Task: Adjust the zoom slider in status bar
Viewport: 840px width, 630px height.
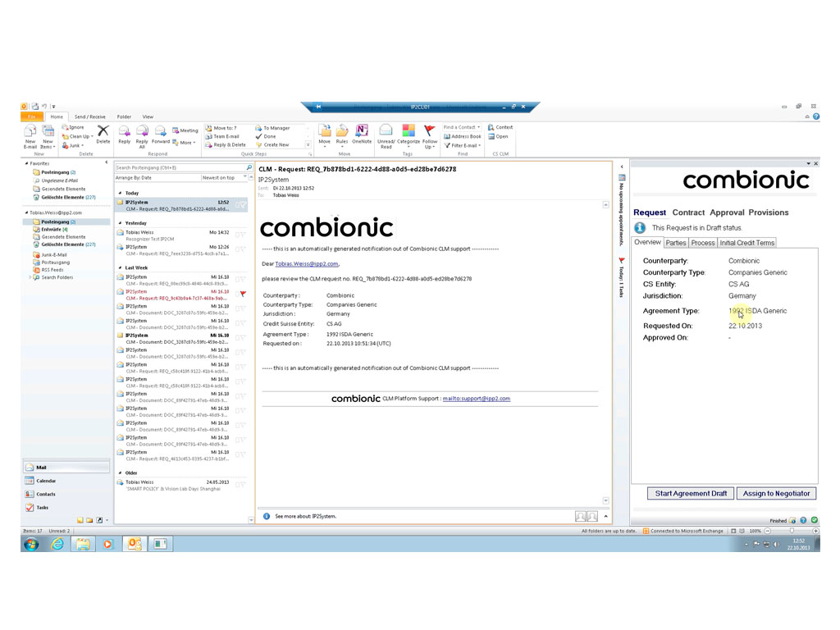Action: click(791, 531)
